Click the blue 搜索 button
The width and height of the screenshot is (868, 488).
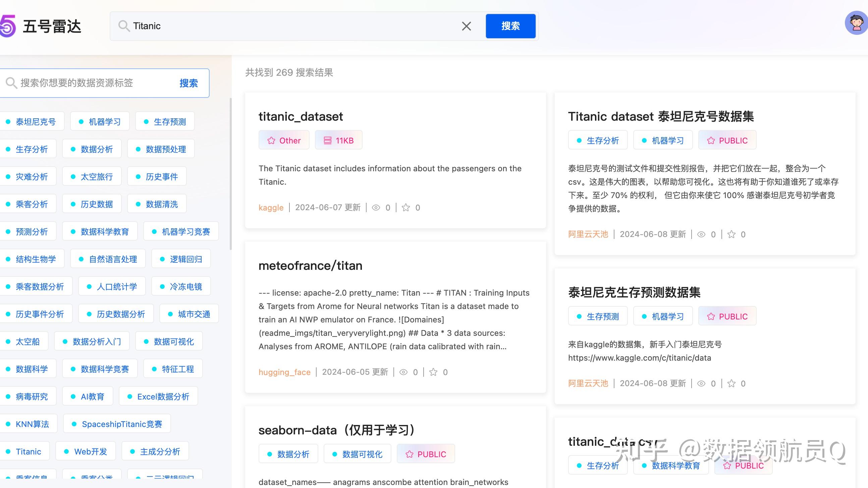click(x=510, y=26)
